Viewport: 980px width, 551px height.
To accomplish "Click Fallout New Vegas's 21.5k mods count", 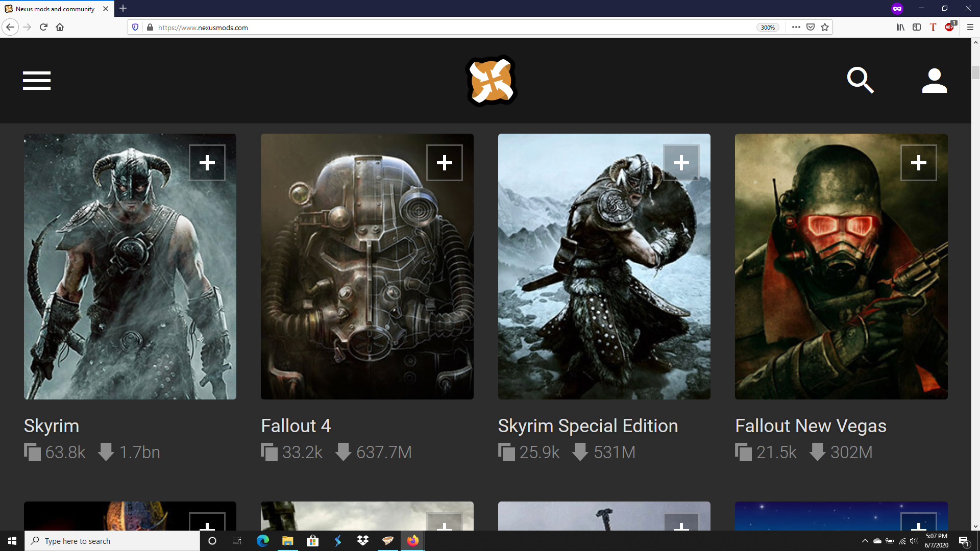I will coord(766,452).
